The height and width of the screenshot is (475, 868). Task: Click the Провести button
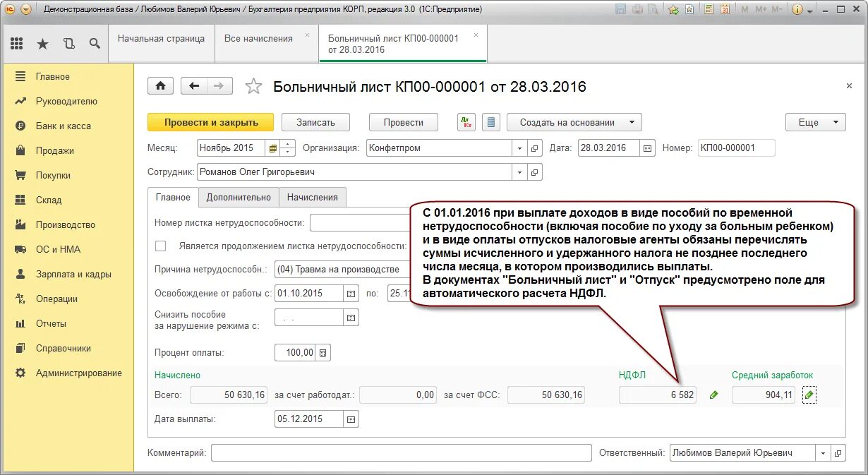coord(404,122)
